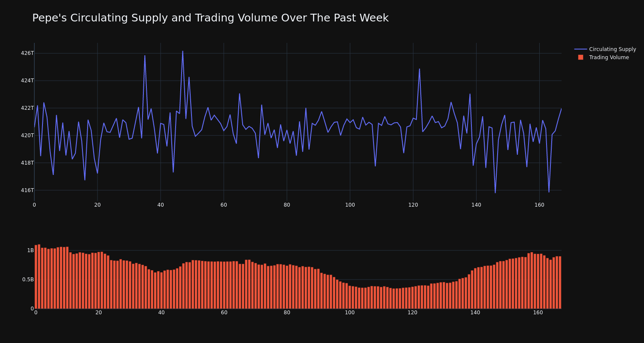Click the blue Circulating Supply line marker
644x343 pixels.
580,49
